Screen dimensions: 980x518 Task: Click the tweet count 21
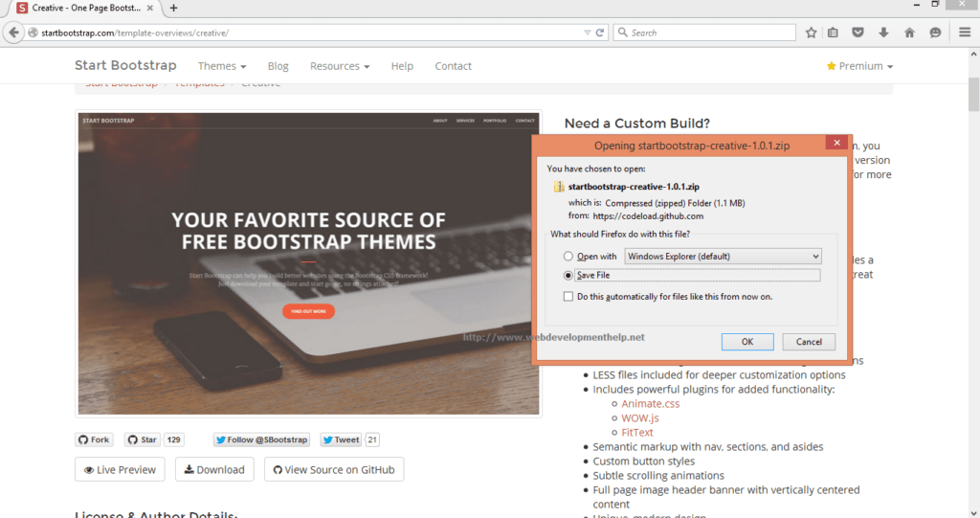click(372, 439)
